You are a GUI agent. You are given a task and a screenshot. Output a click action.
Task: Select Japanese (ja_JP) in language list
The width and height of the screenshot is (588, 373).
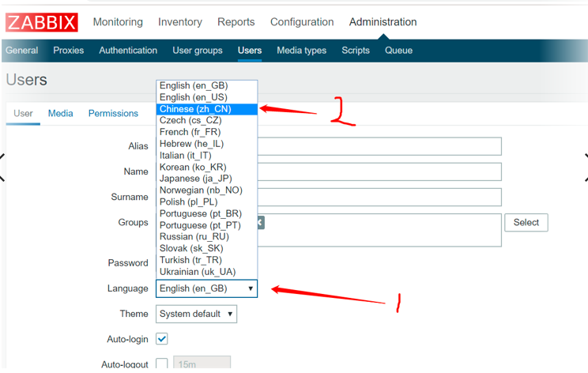206,179
